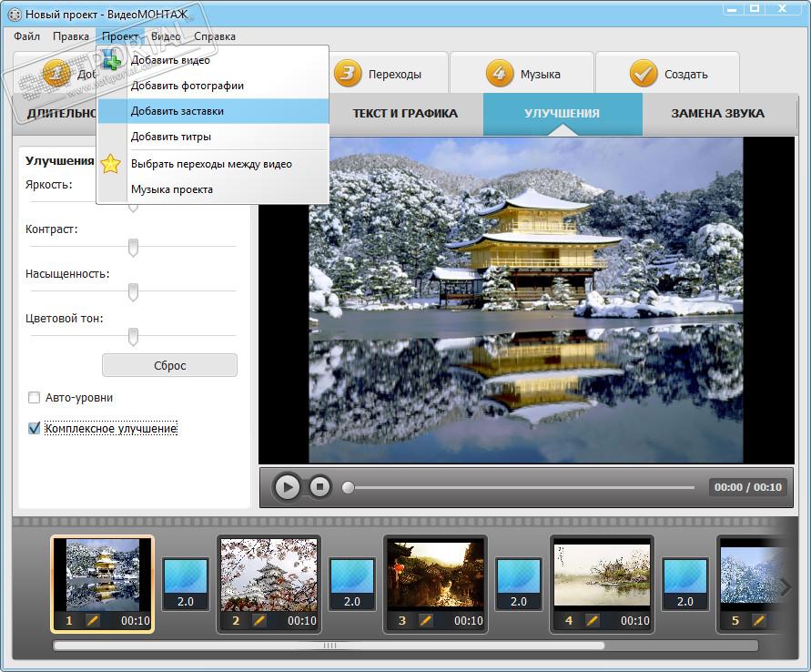
Task: Open the transition icon between clips 3 and 4
Action: click(519, 583)
